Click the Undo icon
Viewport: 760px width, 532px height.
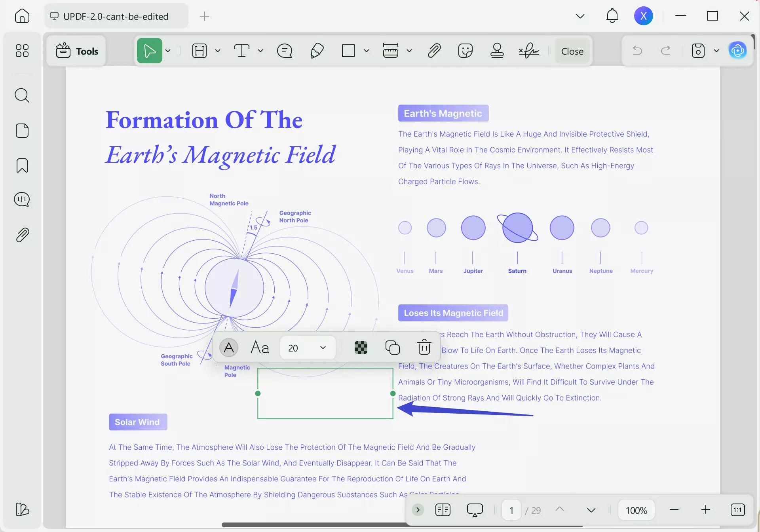point(637,51)
